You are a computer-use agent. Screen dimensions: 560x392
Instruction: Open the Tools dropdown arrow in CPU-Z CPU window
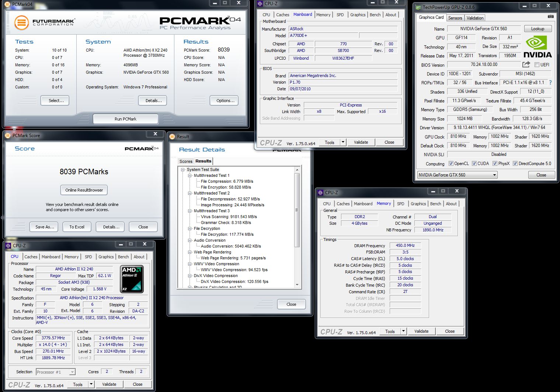(91, 384)
